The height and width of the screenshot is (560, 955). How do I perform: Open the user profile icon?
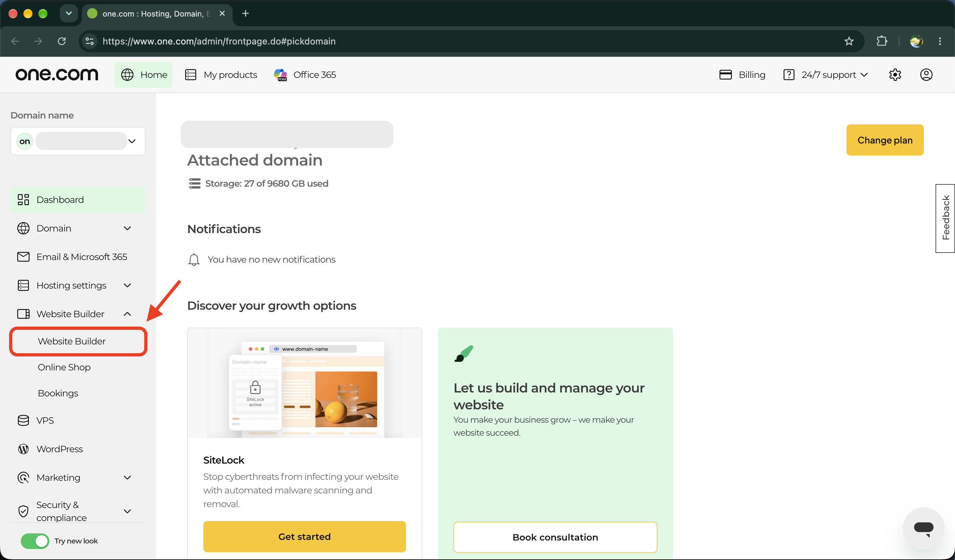tap(926, 75)
